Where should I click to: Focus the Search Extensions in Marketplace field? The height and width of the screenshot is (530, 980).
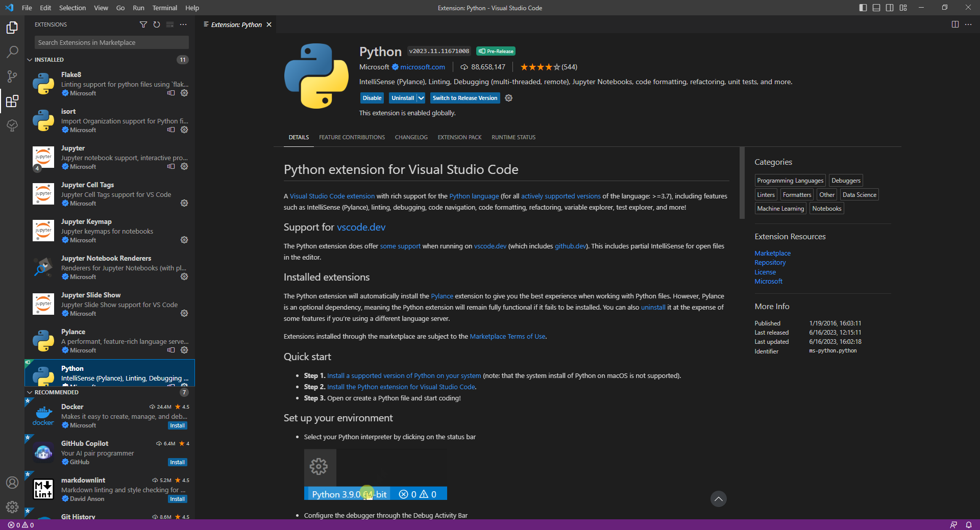(x=112, y=42)
